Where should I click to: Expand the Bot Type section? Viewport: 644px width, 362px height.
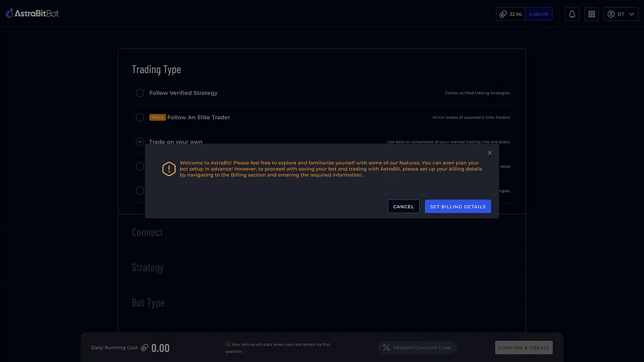pos(148,302)
